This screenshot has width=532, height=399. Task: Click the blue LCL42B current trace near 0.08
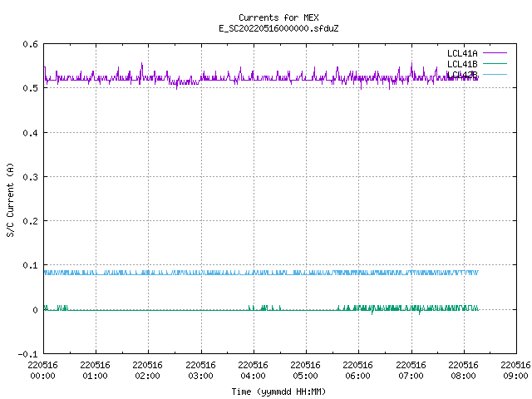[261, 273]
